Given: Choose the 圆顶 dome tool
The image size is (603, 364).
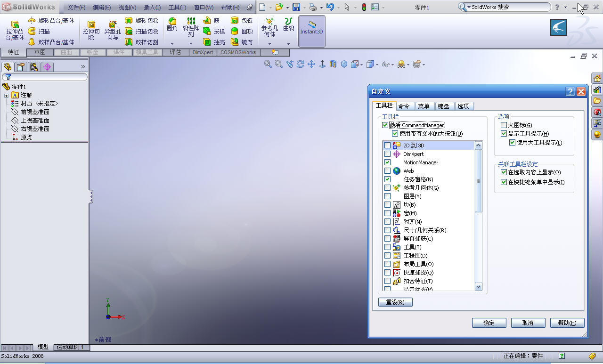Looking at the screenshot, I should point(242,32).
